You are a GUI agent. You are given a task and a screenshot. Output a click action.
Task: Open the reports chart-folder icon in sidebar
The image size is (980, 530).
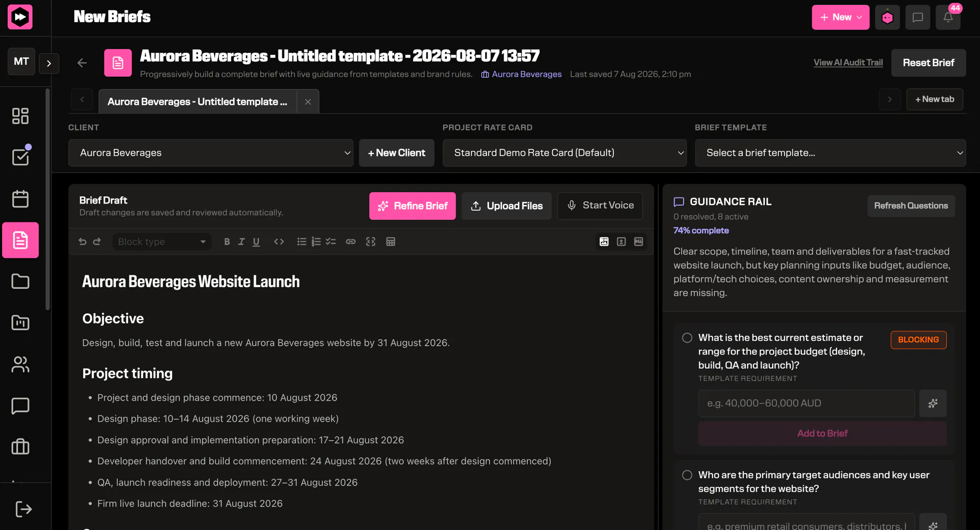pyautogui.click(x=20, y=323)
